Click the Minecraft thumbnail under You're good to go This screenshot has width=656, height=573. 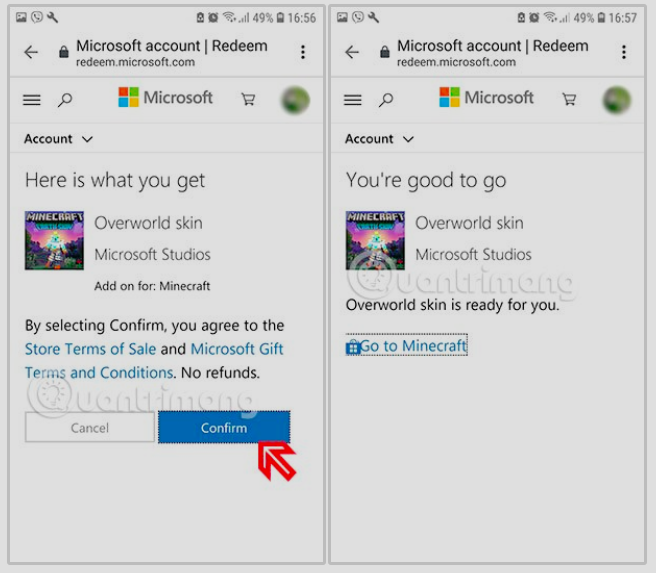click(x=375, y=240)
